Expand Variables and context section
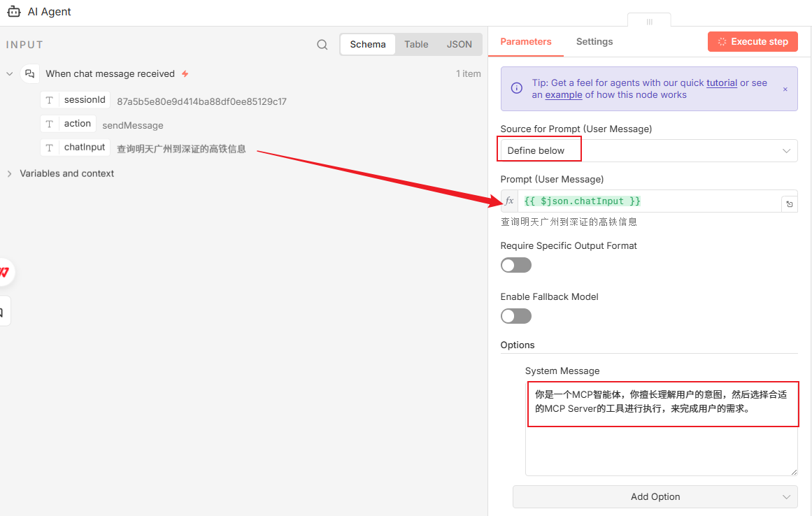 (9, 174)
